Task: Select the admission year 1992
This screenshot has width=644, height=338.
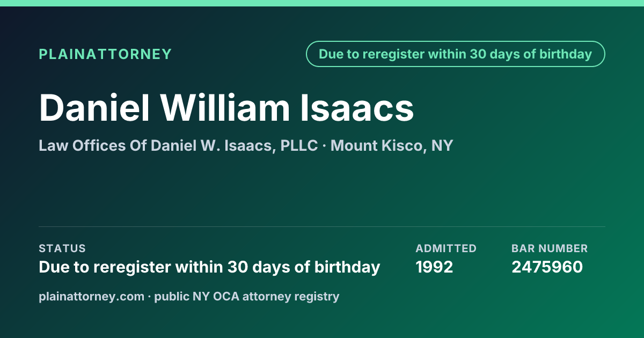Action: tap(434, 267)
